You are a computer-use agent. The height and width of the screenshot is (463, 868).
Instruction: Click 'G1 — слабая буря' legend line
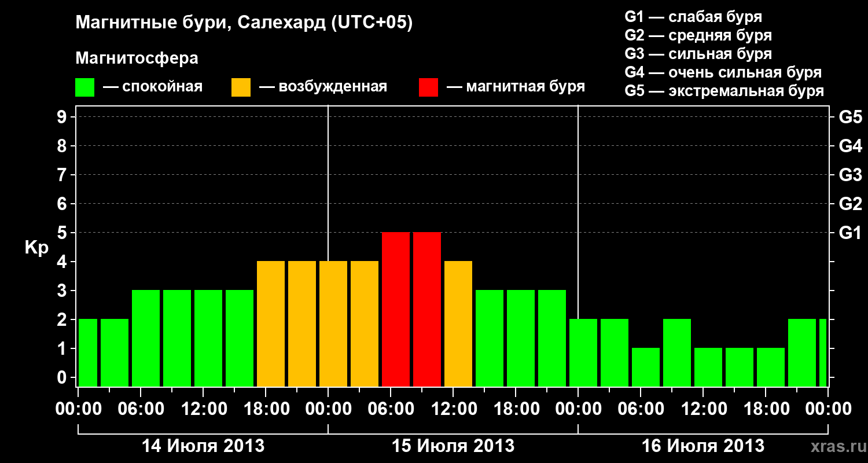(693, 16)
